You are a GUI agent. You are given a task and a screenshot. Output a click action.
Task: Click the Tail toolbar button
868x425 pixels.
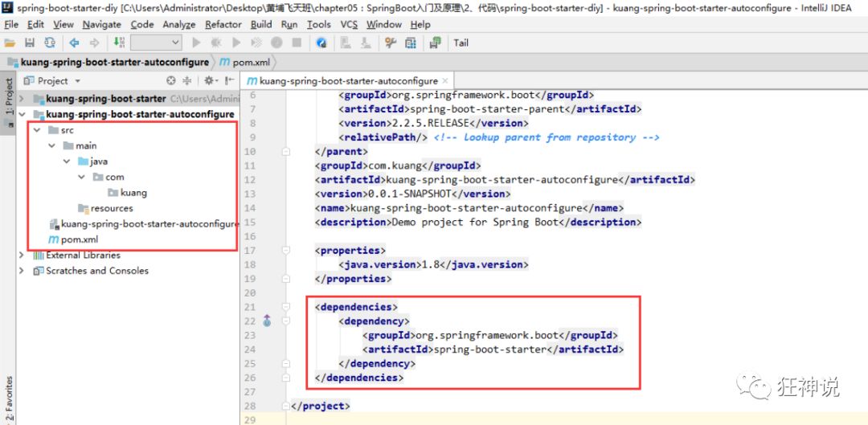coord(461,43)
